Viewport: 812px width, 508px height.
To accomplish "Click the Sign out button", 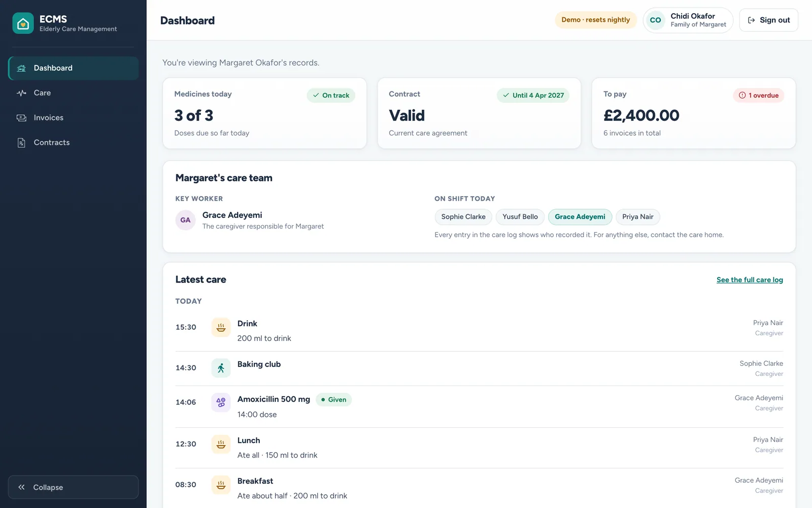I will coord(768,20).
